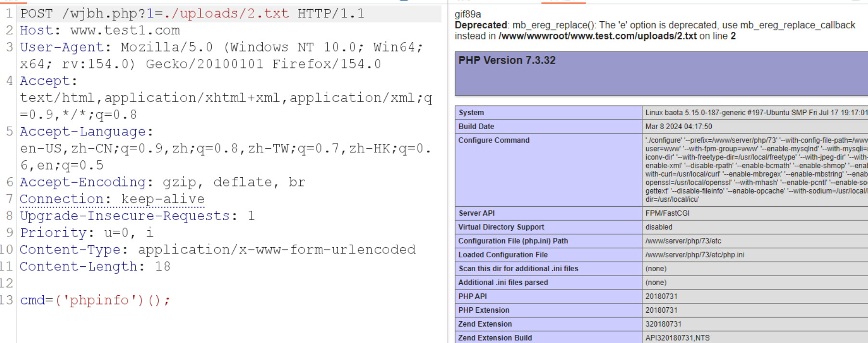This screenshot has width=868, height=343.
Task: Click the /www/wwwroot/www.test.com/uploads/2.txt path
Action: click(598, 36)
